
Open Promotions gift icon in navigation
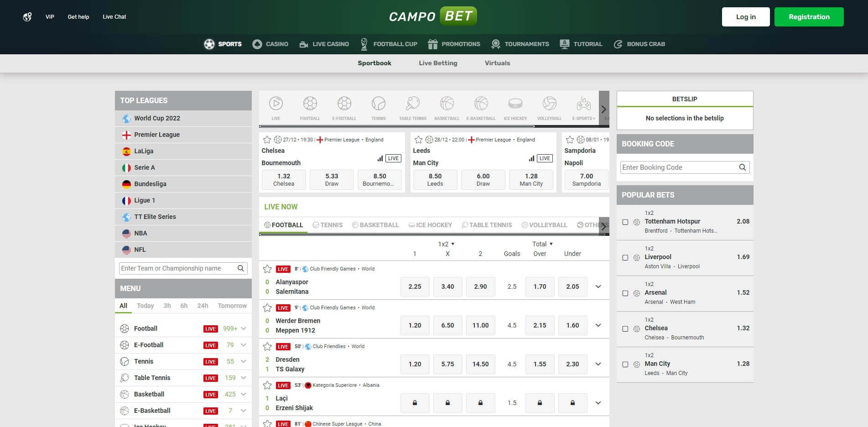click(433, 44)
